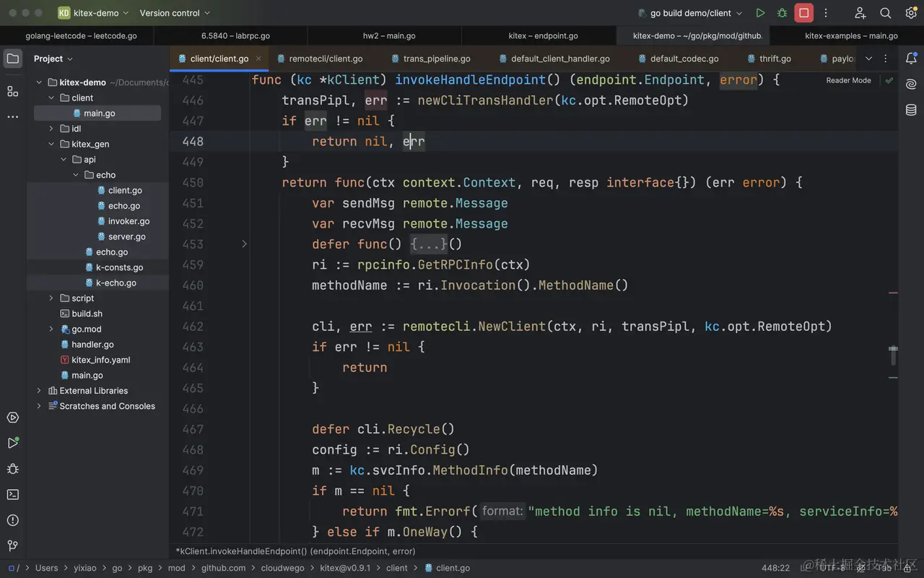Open k-consts.go in project tree
Image resolution: width=924 pixels, height=578 pixels.
(x=119, y=267)
